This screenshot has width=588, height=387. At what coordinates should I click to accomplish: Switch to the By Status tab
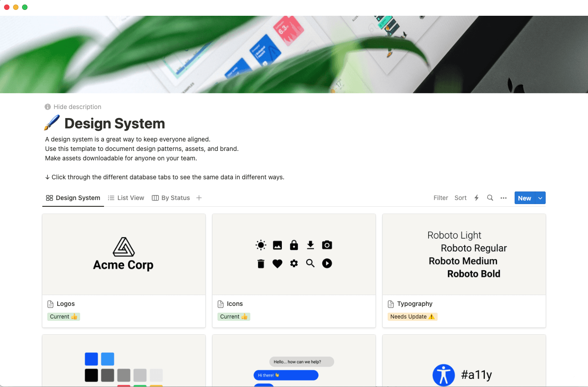pyautogui.click(x=175, y=198)
